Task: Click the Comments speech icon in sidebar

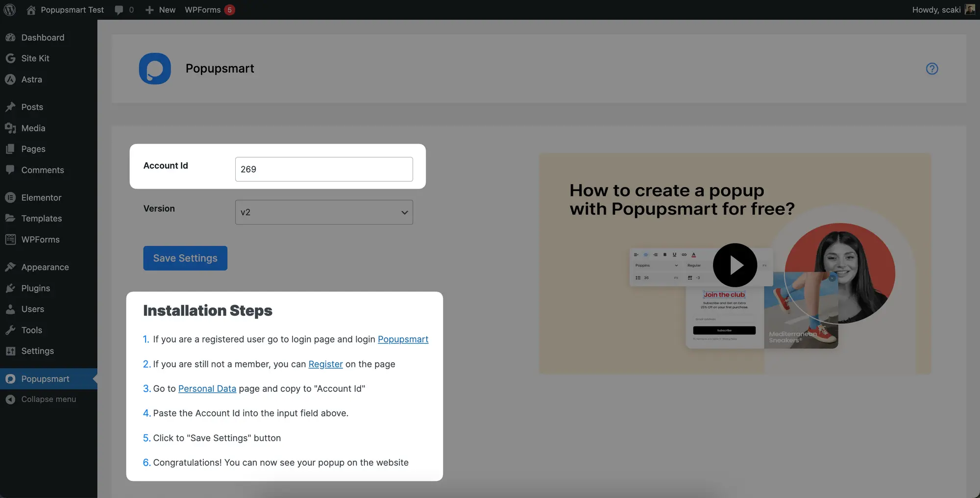Action: click(10, 170)
